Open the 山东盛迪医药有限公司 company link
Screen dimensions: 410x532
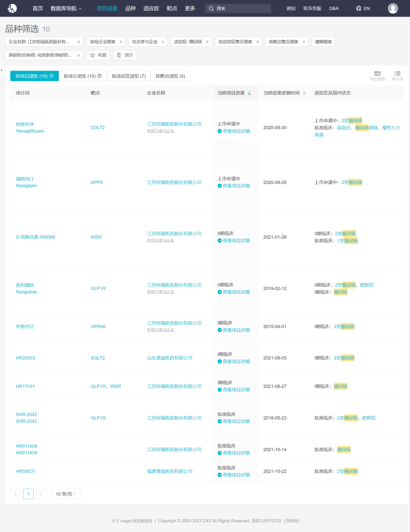[170, 358]
